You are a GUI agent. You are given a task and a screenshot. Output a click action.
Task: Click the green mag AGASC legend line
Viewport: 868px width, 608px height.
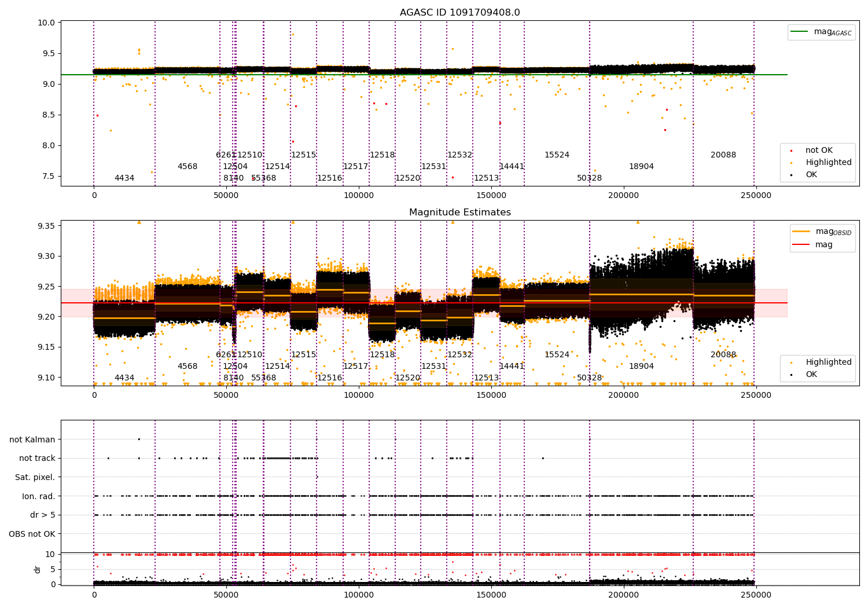point(800,32)
